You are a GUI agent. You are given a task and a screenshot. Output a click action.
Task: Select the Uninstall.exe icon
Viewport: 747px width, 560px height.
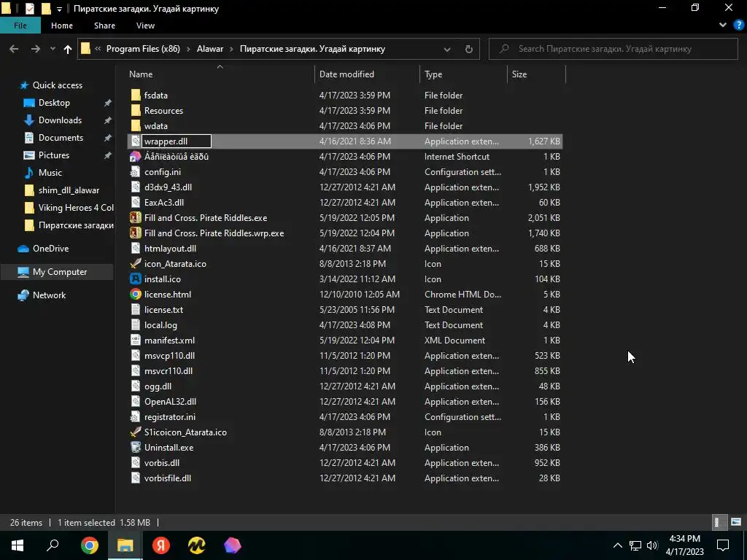(136, 447)
